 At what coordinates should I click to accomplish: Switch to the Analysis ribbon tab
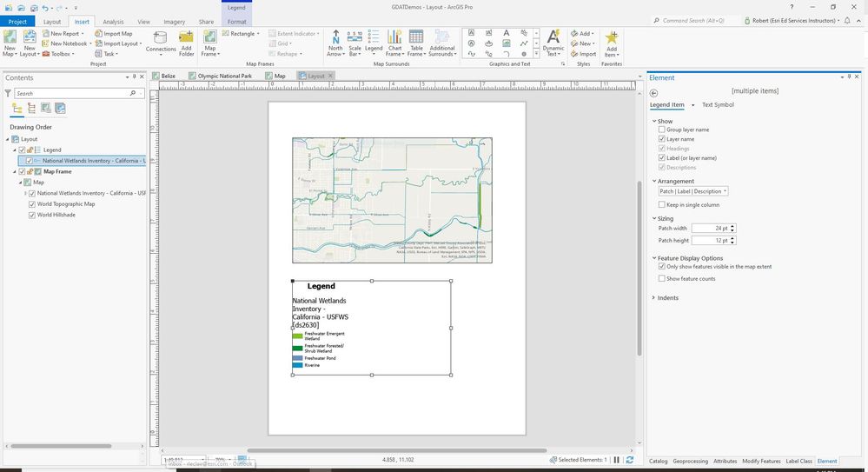[113, 22]
